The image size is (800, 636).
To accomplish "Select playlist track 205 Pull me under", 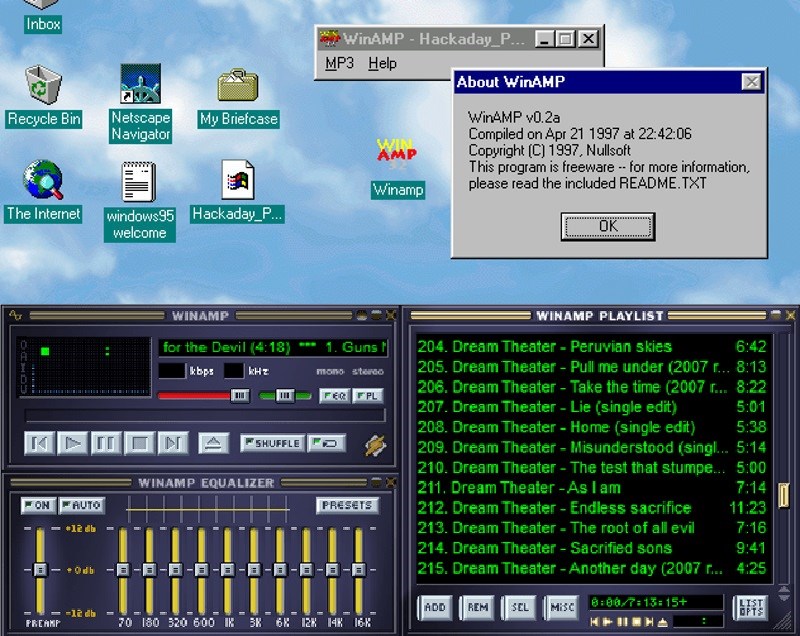I will click(592, 367).
